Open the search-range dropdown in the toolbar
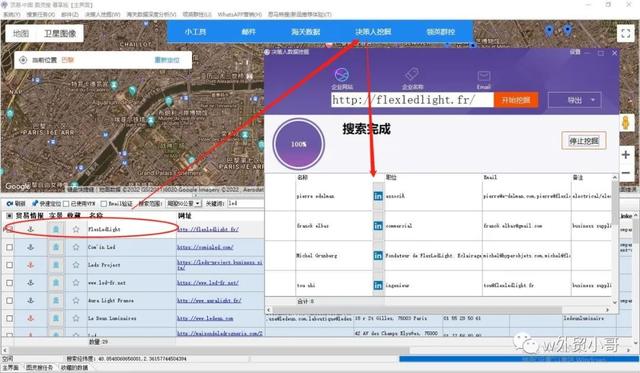The height and width of the screenshot is (373, 640). coord(184,203)
